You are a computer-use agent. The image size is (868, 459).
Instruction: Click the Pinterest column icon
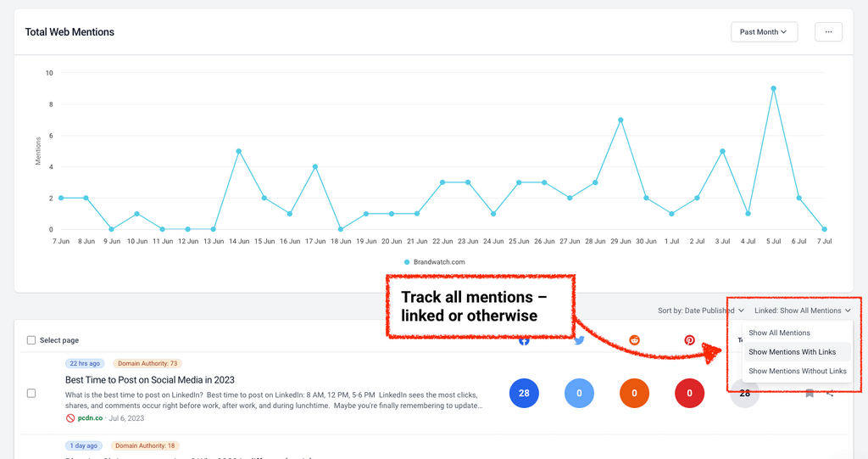[690, 340]
